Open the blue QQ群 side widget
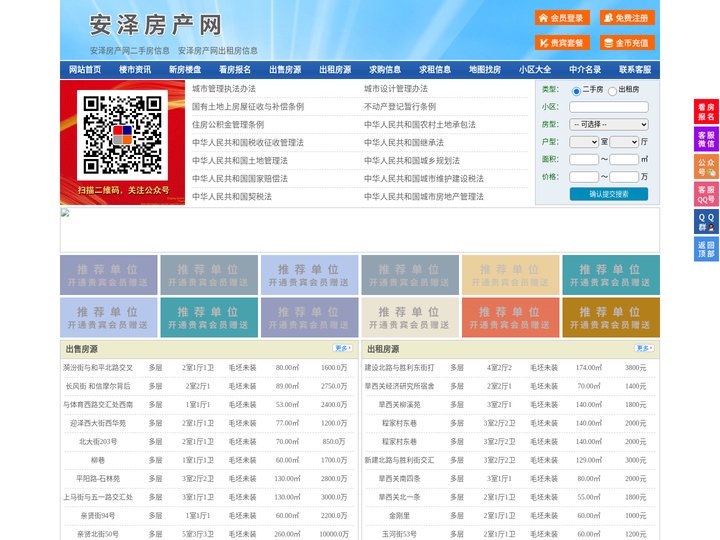This screenshot has width=720, height=540. point(706,222)
